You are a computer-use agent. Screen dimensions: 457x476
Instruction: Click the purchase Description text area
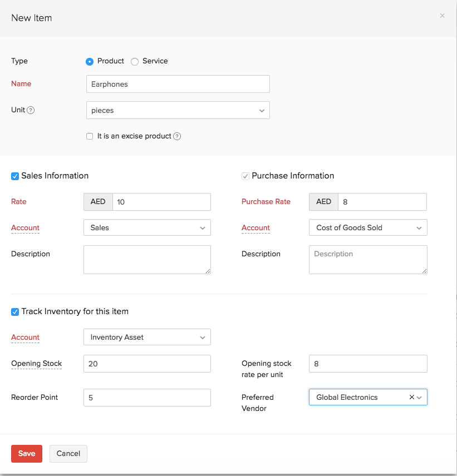click(x=367, y=260)
